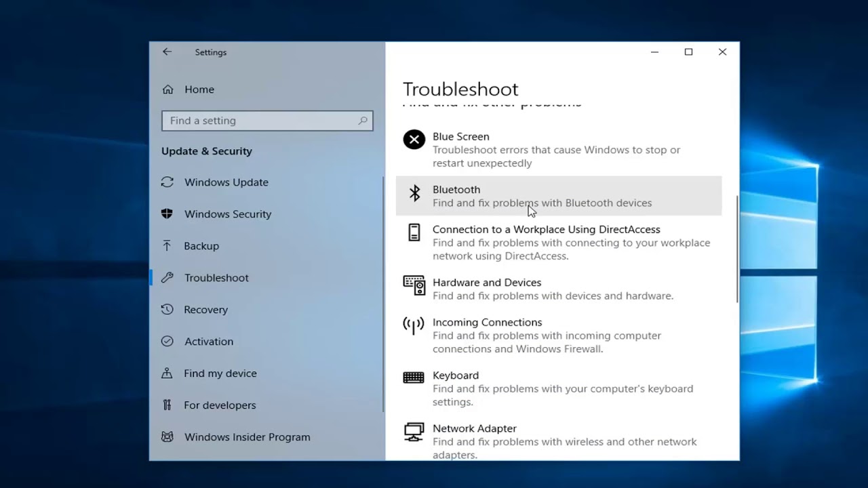This screenshot has height=488, width=868.
Task: Click the Bluetooth symbol icon
Action: (414, 193)
